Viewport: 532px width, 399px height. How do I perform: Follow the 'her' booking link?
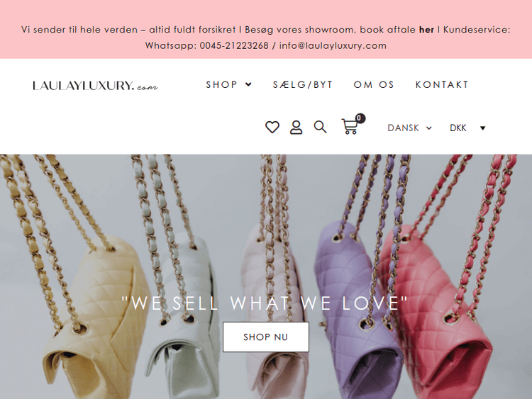pyautogui.click(x=426, y=30)
